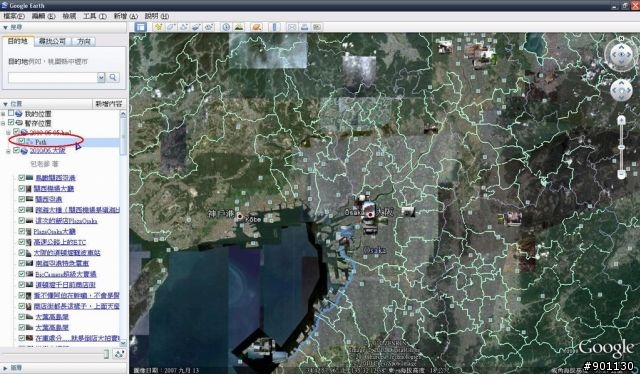The width and height of the screenshot is (640, 374).
Task: Uncheck the 高速公路上的ETC checkbox
Action: pyautogui.click(x=21, y=242)
